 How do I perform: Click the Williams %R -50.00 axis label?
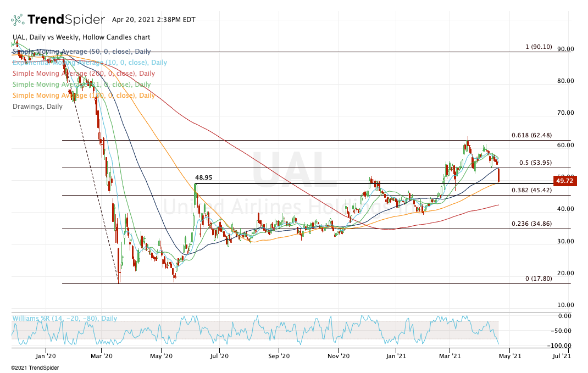coord(561,331)
